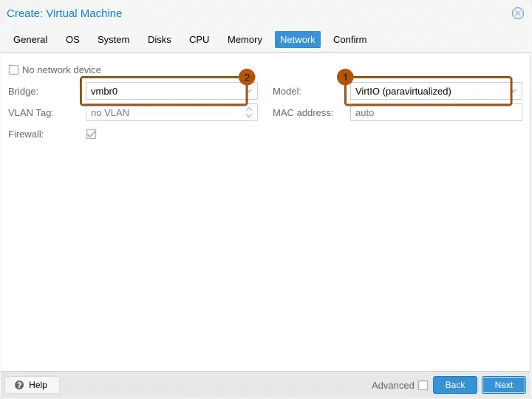Expand the Bridge dropdown arrow
532x399 pixels.
pos(251,91)
